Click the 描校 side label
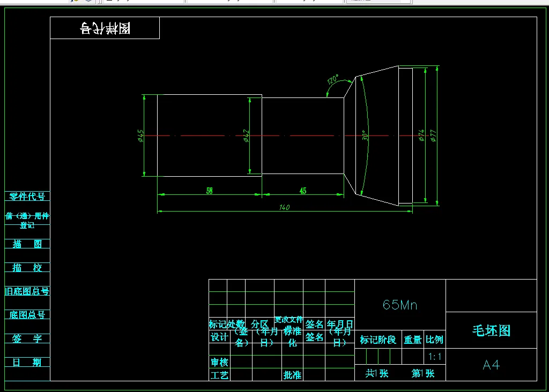Screen dimensions: 549x392 [27, 268]
